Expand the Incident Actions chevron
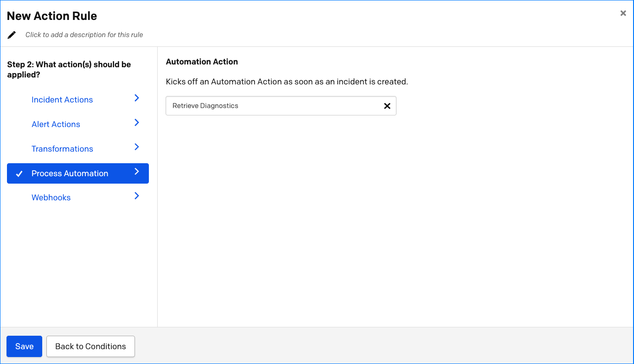Screen dimensions: 634x364 (137, 98)
